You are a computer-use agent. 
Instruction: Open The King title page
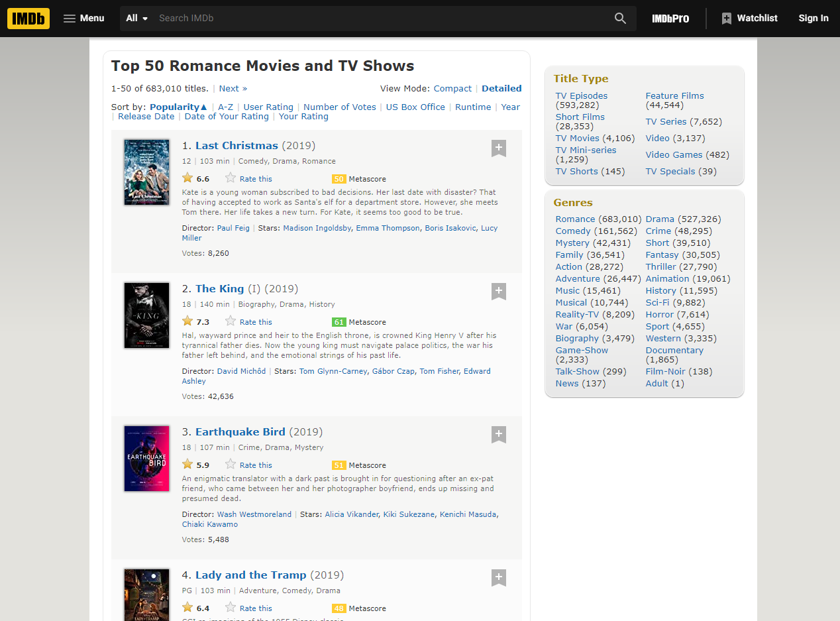(x=220, y=289)
